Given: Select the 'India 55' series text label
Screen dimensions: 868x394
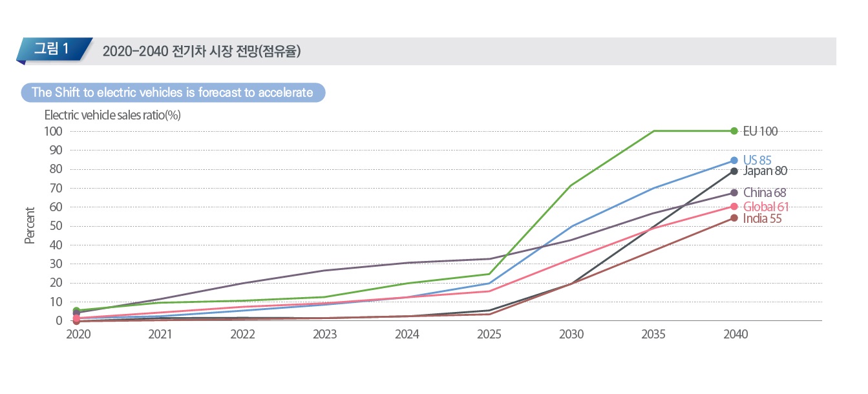Looking at the screenshot, I should pos(762,219).
